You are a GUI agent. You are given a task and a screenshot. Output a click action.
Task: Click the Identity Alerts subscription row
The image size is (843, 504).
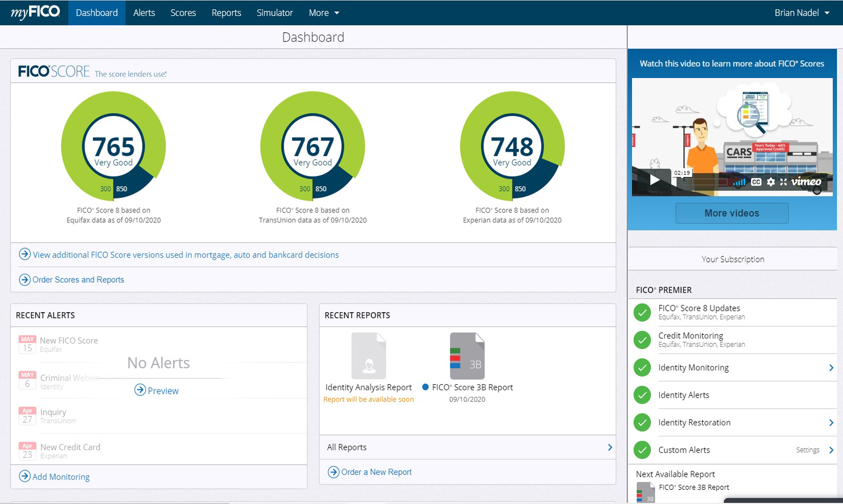point(733,395)
